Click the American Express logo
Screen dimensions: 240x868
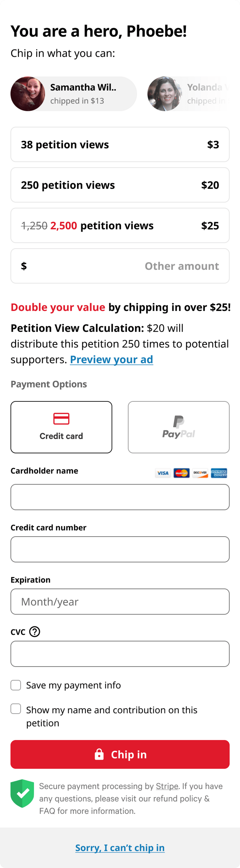219,473
